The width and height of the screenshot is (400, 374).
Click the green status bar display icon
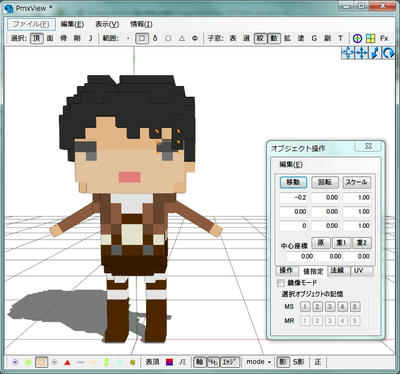click(28, 362)
